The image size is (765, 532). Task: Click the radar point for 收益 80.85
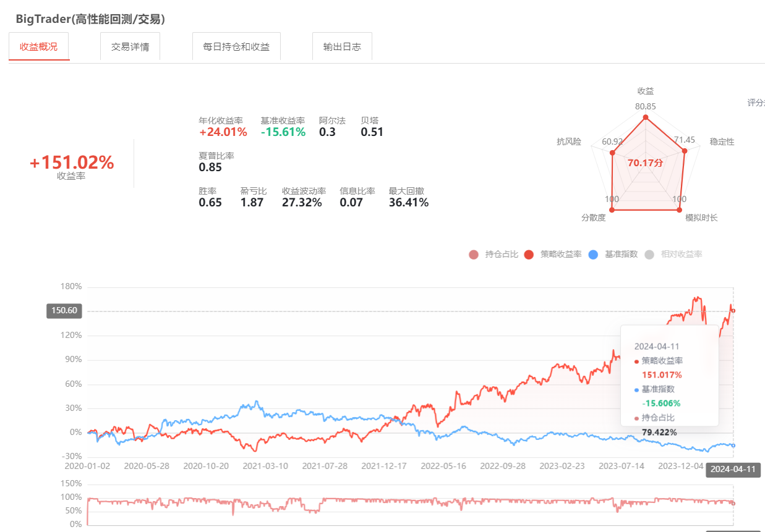(x=646, y=117)
